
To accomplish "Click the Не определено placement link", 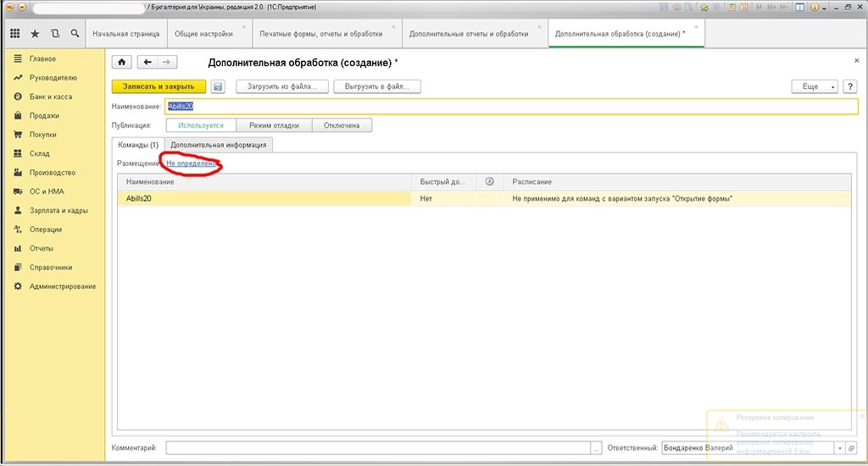I will pos(192,163).
